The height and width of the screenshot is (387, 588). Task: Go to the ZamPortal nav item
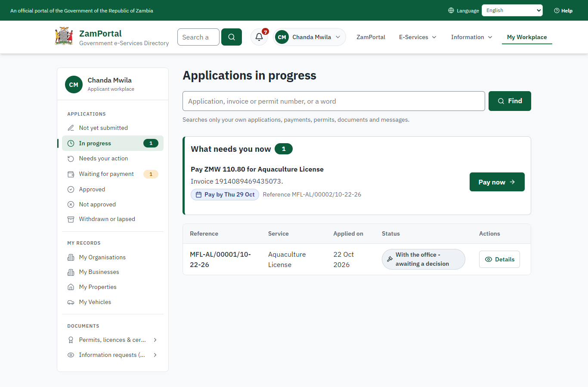click(371, 37)
